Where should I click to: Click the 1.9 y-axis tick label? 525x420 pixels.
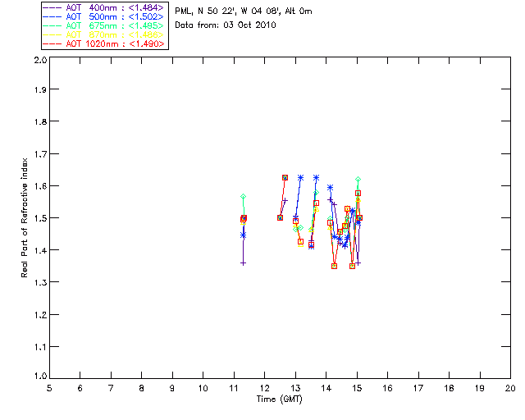pyautogui.click(x=40, y=89)
